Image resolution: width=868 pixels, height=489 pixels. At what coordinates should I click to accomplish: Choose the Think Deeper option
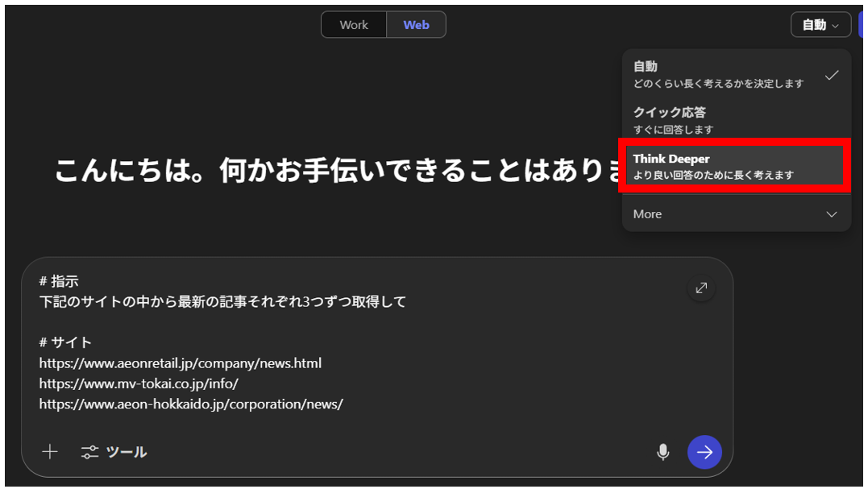(734, 166)
